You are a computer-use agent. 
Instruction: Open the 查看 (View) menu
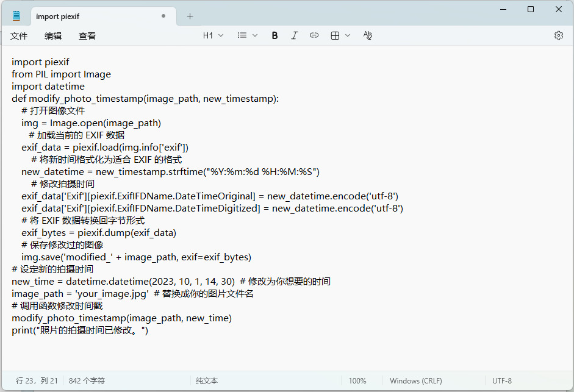coord(87,36)
